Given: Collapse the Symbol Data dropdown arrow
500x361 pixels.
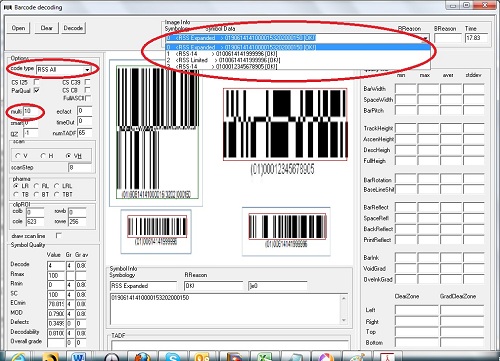Looking at the screenshot, I should (x=426, y=38).
